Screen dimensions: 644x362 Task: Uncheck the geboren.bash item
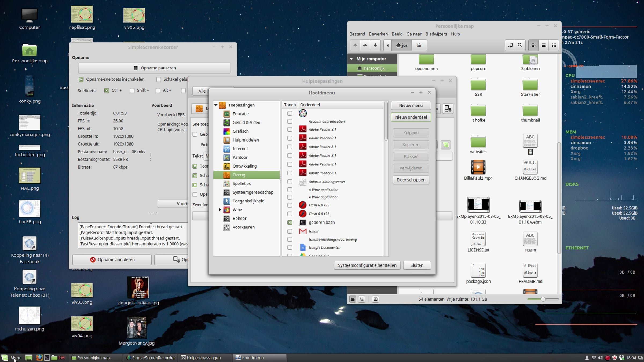point(290,223)
